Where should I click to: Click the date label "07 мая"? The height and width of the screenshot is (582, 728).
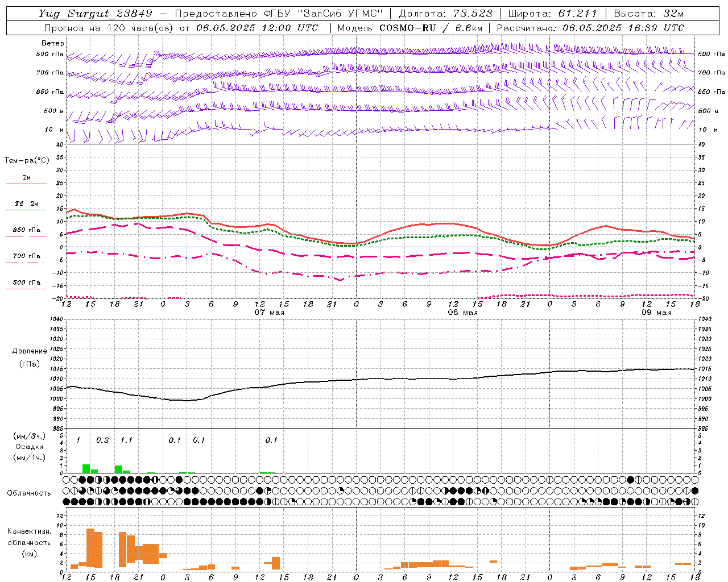click(x=270, y=313)
